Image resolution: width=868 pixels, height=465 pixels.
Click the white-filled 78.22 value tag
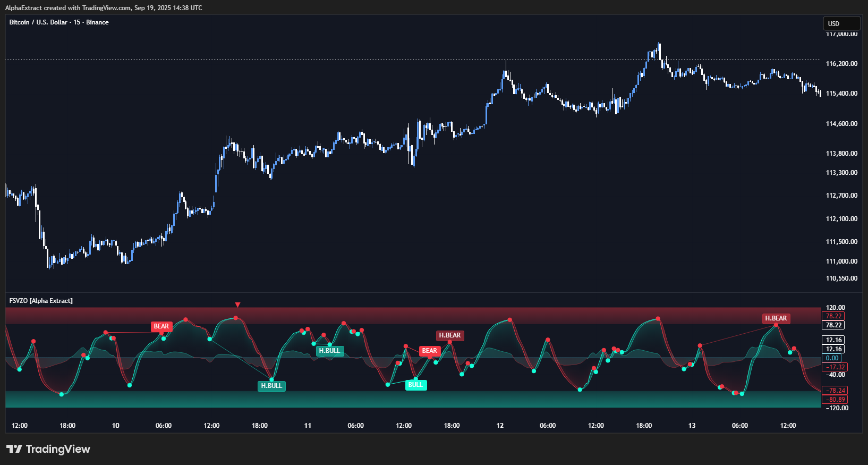point(833,325)
